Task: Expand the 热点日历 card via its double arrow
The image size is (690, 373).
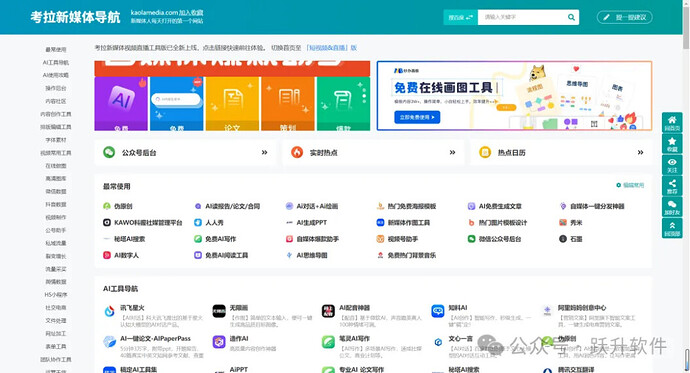Action: click(640, 153)
